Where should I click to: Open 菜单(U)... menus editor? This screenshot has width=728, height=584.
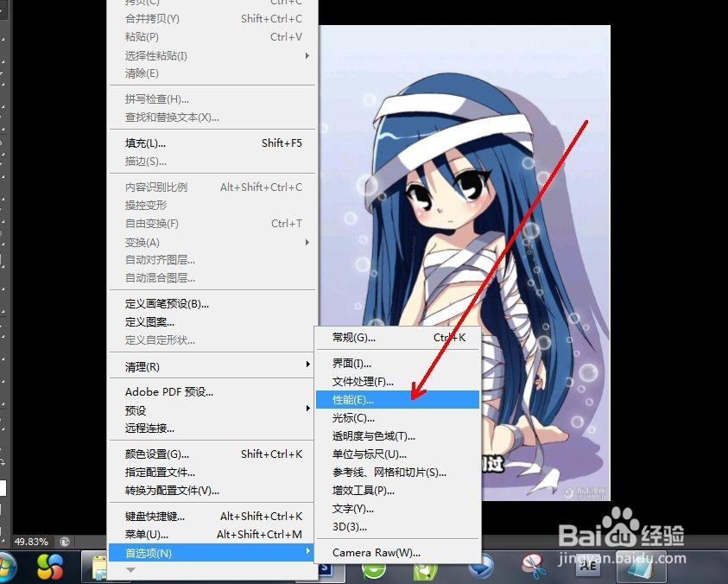[212, 534]
